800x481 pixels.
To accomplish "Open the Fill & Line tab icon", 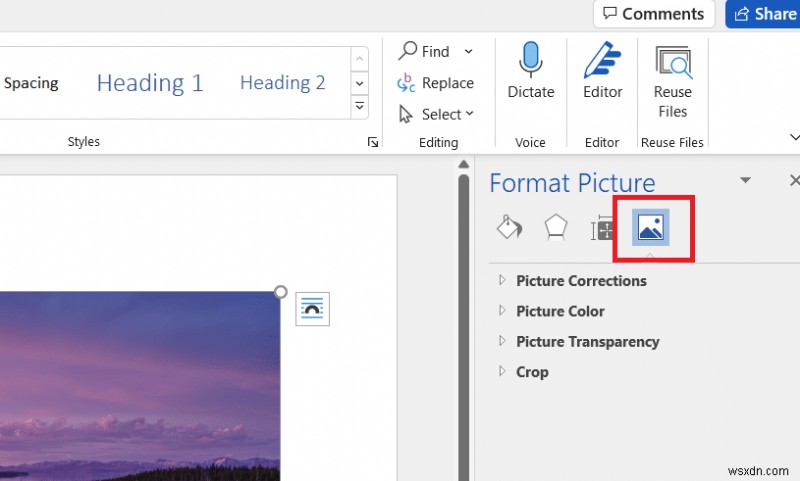I will click(x=509, y=228).
